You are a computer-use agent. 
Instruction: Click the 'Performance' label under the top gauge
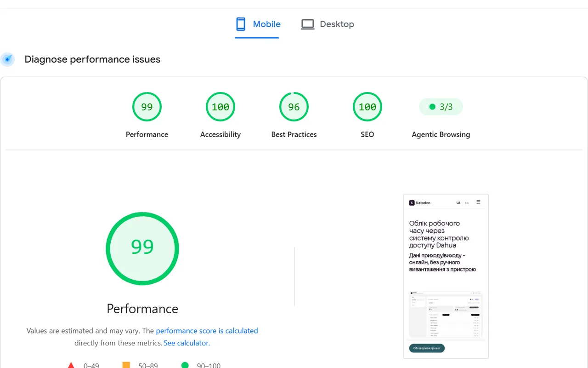[147, 134]
